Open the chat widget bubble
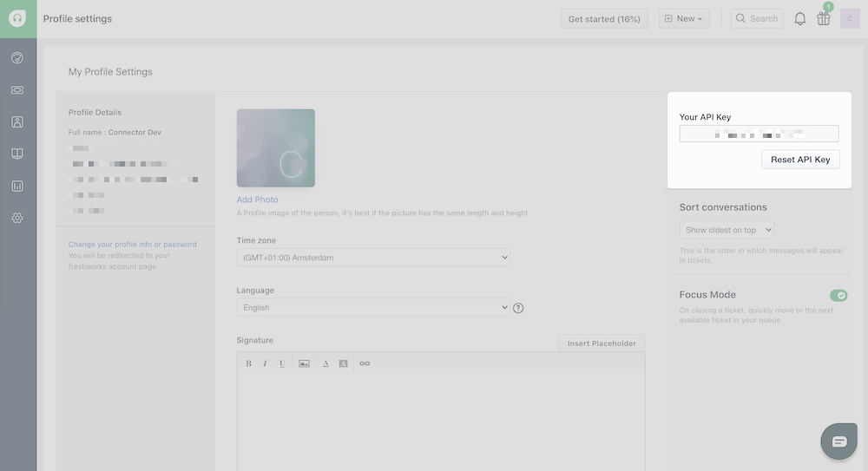The image size is (868, 471). coord(838,442)
